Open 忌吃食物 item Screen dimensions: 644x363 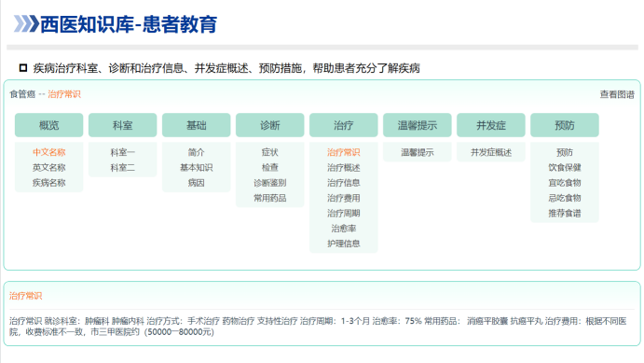[565, 198]
